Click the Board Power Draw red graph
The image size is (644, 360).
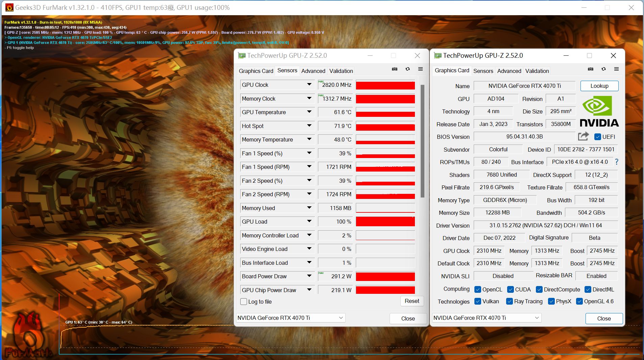pos(385,276)
